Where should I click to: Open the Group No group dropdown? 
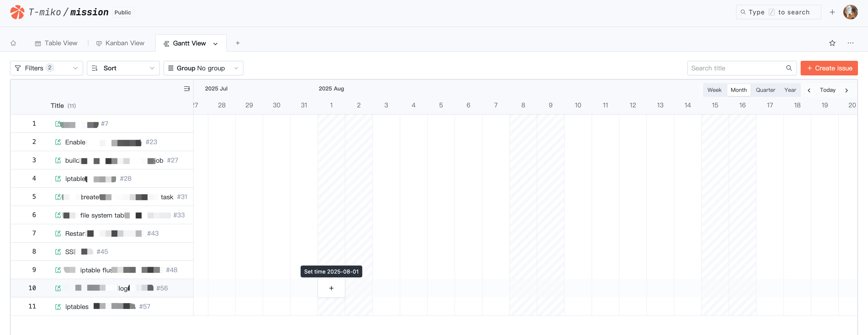[x=203, y=68]
